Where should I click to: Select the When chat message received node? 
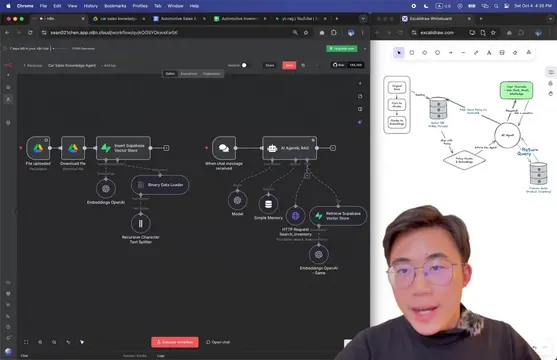click(x=224, y=148)
